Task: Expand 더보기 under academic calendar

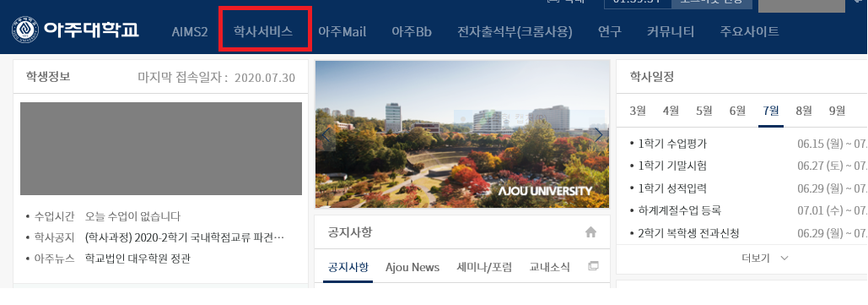Action: (x=764, y=258)
